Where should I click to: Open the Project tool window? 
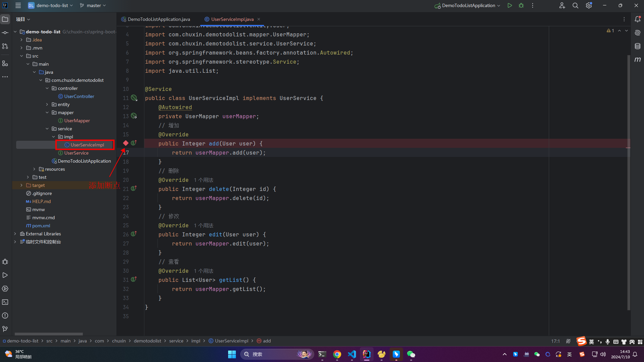[5, 19]
